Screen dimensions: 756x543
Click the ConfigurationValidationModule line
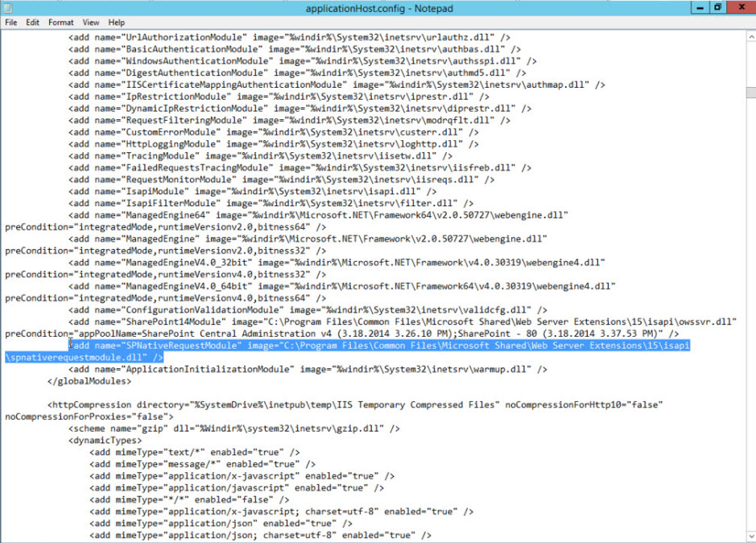coord(308,310)
